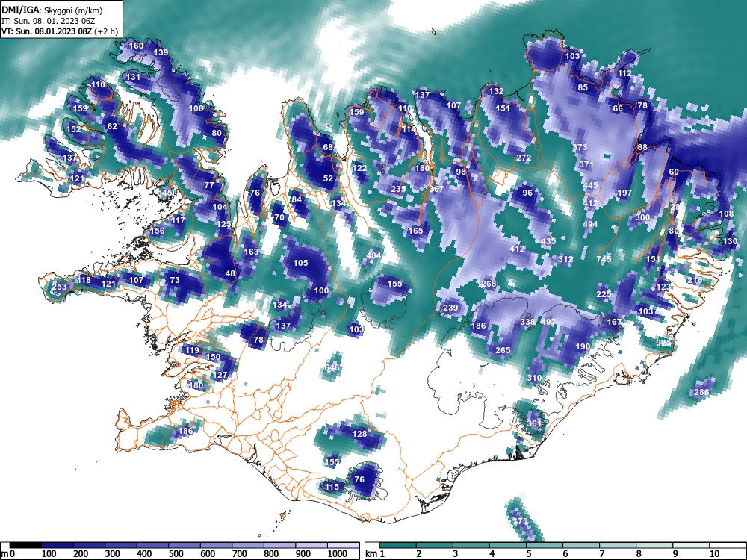
Task: Select the 'IT: Sun. 08. 01. 2023 06Z' line
Action: click(48, 21)
